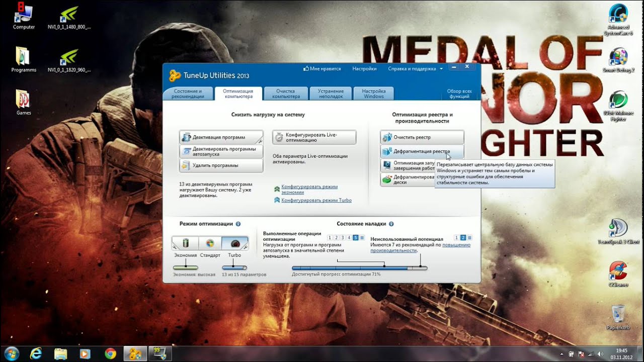Viewport: 644px width, 362px height.
Task: Click the uninstall programs icon
Action: (186, 165)
